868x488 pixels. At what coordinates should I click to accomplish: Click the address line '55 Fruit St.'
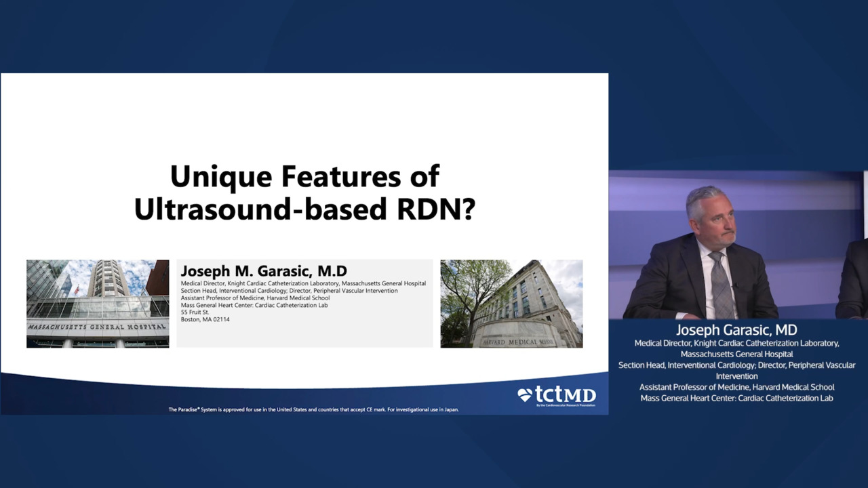193,312
